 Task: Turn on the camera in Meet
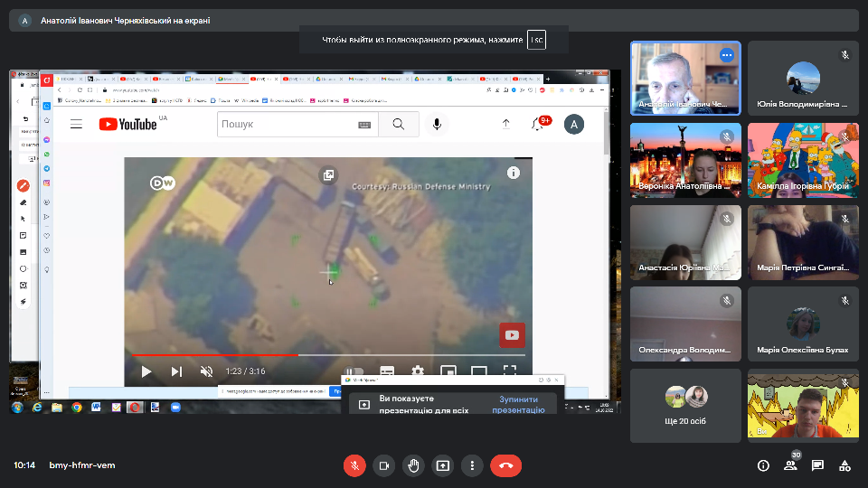384,466
